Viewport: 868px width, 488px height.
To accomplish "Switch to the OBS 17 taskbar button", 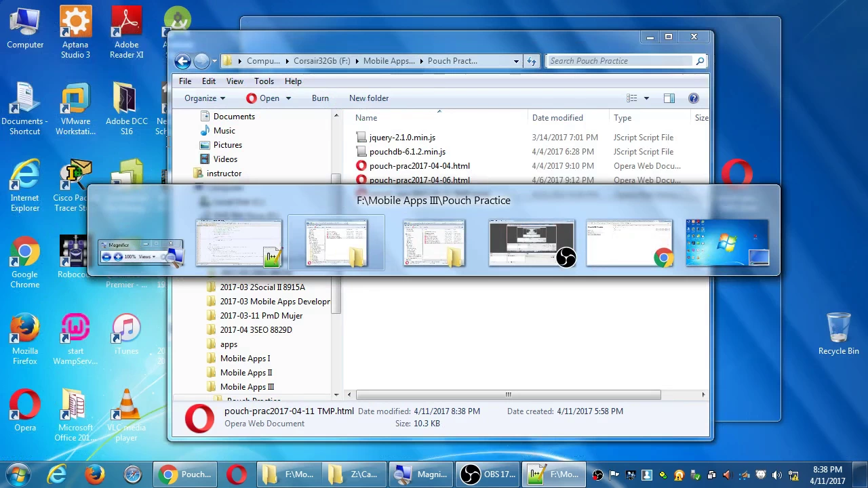I will tap(488, 474).
